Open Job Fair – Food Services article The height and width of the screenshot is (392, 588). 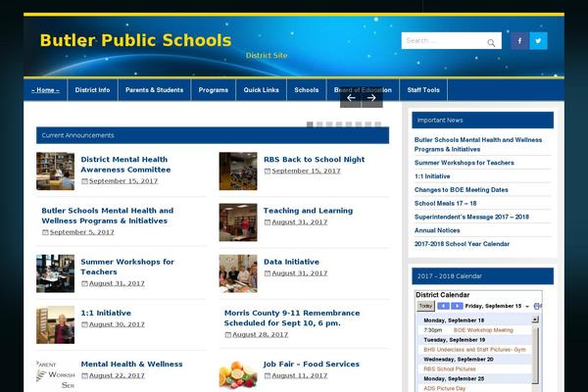click(x=312, y=365)
